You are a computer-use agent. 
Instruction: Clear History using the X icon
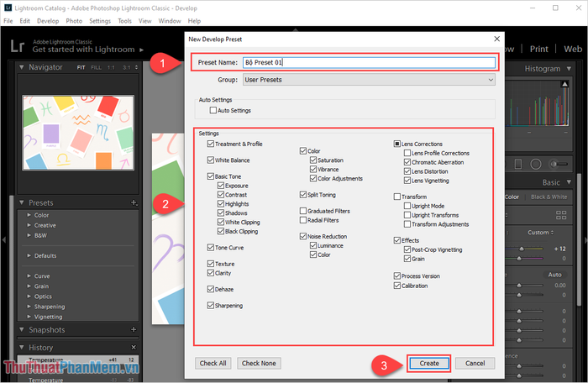pyautogui.click(x=134, y=347)
